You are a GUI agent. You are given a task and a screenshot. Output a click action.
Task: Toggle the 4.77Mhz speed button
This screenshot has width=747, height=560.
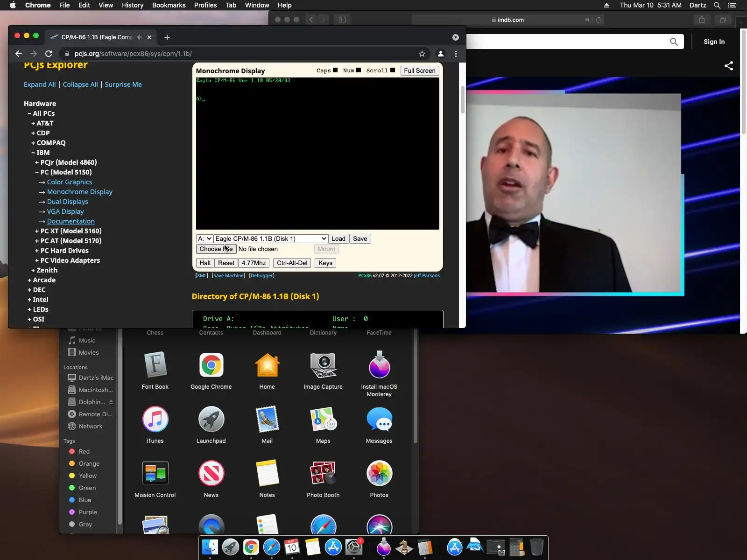click(x=254, y=263)
